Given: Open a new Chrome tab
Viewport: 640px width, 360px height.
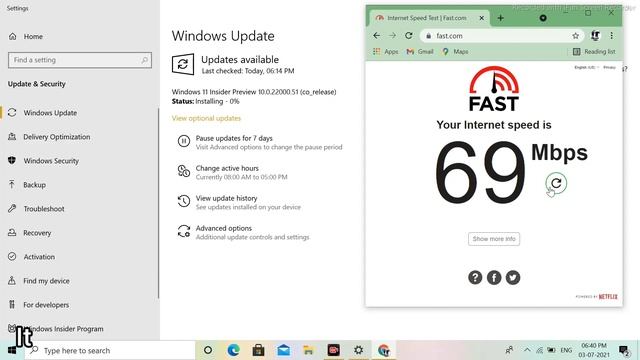Looking at the screenshot, I should [500, 18].
